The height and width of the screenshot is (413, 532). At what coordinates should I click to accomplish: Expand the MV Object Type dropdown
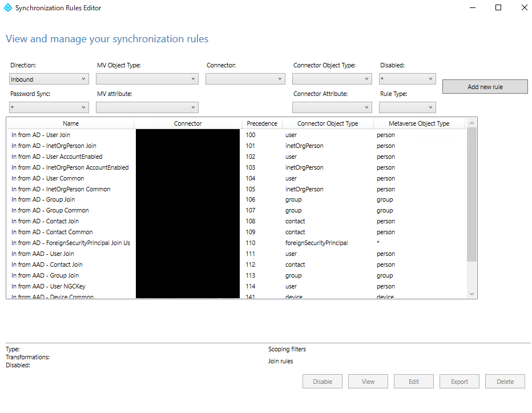[147, 79]
